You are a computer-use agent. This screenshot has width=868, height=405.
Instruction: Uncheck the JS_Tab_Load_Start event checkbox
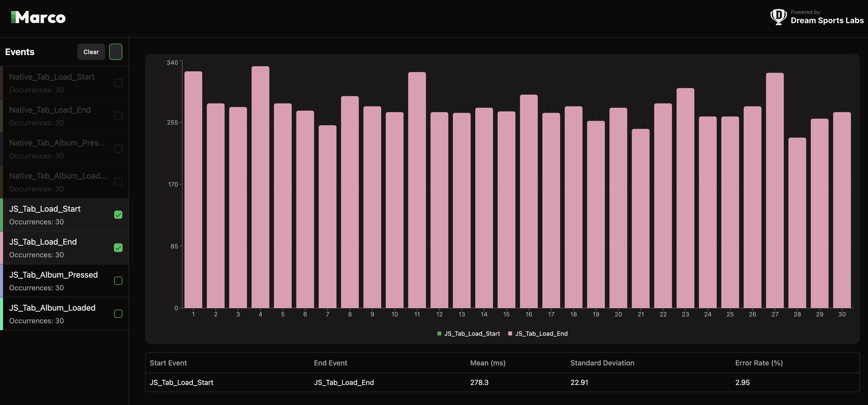click(x=118, y=215)
